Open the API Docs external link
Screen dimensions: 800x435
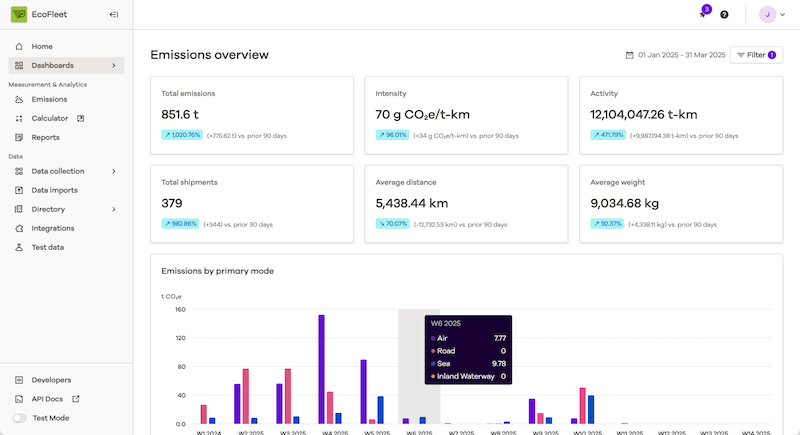click(x=50, y=399)
